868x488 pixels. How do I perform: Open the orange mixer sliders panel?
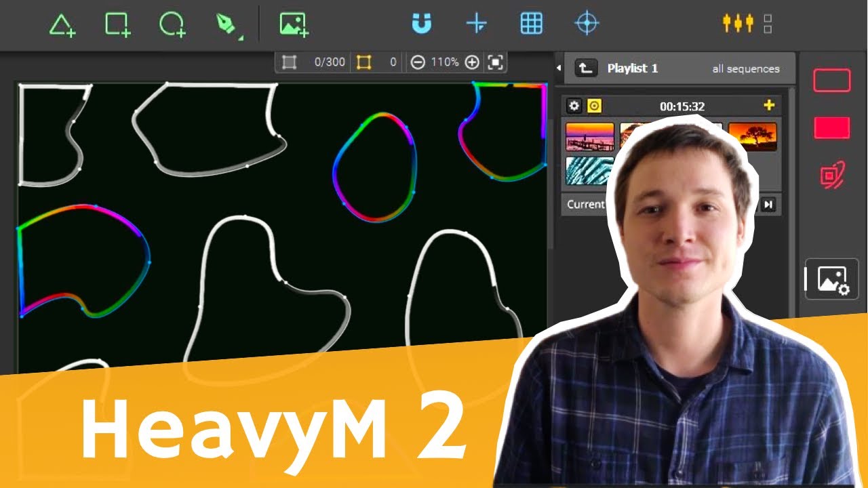(738, 23)
